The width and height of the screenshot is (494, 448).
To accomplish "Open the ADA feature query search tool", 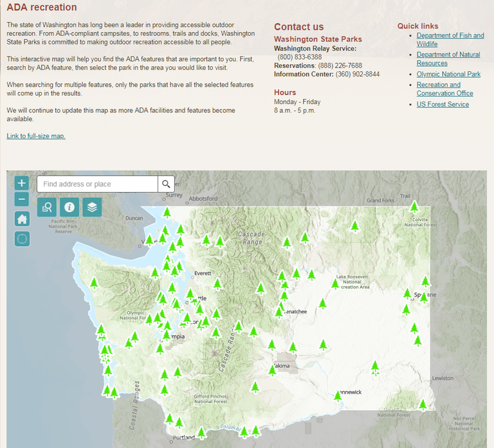I will click(47, 207).
